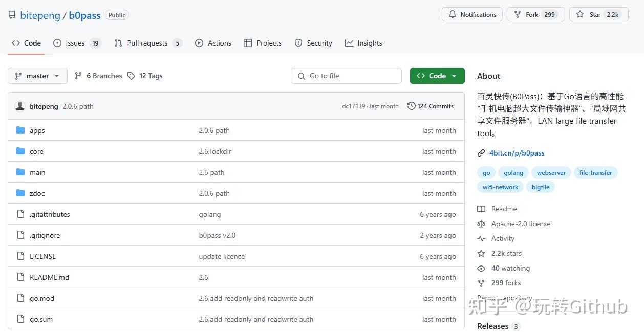Open the Projects tab
The image size is (644, 332).
(263, 43)
